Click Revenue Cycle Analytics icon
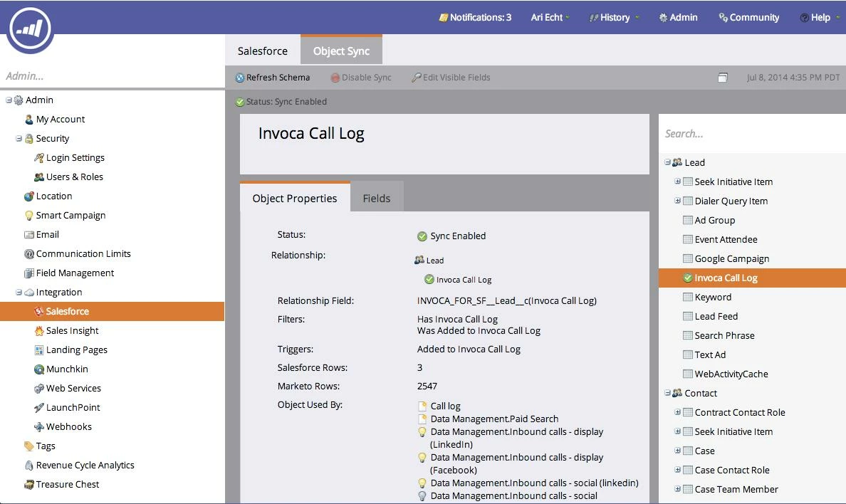The image size is (846, 504). tap(29, 465)
